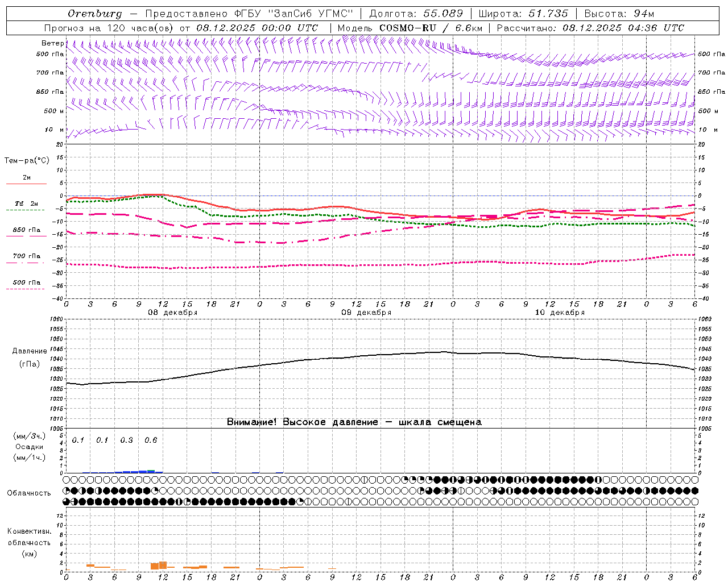Image resolution: width=728 pixels, height=582 pixels.
Task: Click the (мм/1ч.) precipitation unit label
Action: 29,458
